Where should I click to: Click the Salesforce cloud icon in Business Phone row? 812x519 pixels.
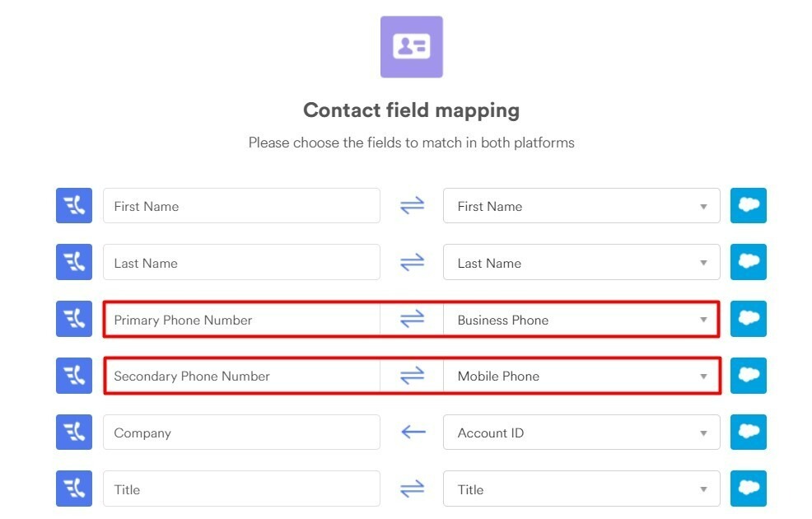click(749, 319)
